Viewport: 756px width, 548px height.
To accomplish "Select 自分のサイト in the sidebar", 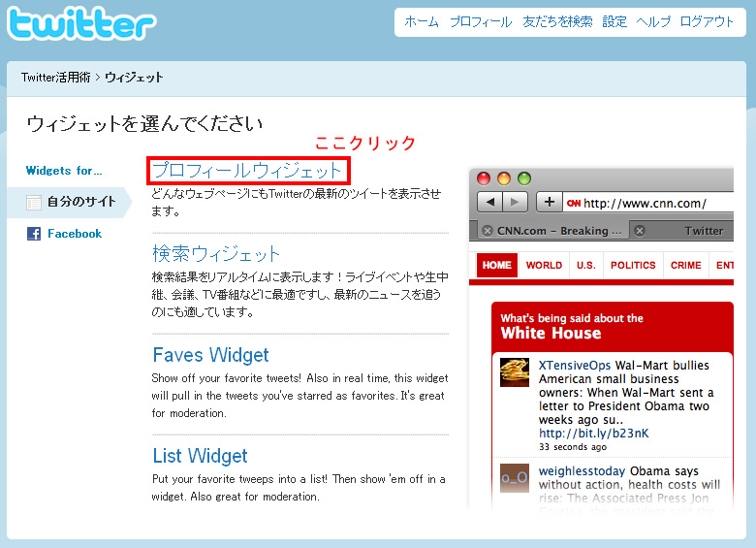I will coord(81,202).
